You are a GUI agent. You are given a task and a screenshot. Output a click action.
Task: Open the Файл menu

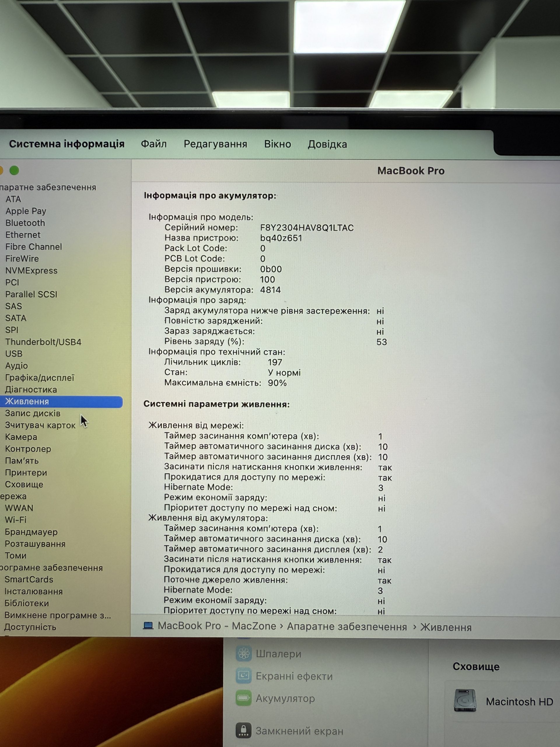154,144
